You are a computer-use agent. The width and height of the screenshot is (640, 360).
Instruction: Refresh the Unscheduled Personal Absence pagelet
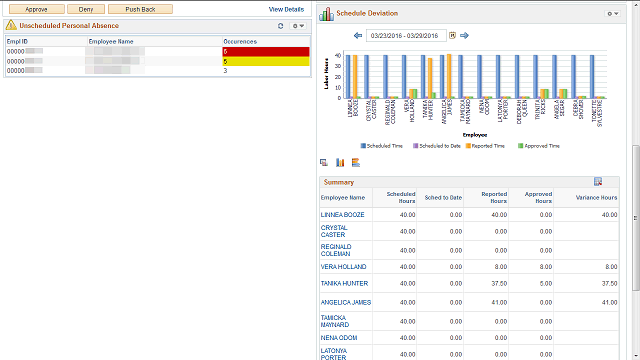coord(280,26)
